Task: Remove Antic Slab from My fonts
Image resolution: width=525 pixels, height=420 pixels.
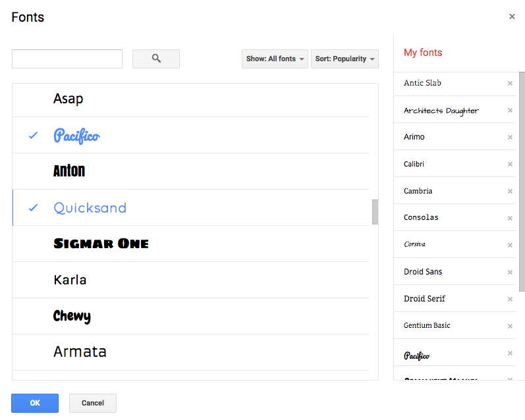Action: pyautogui.click(x=510, y=84)
